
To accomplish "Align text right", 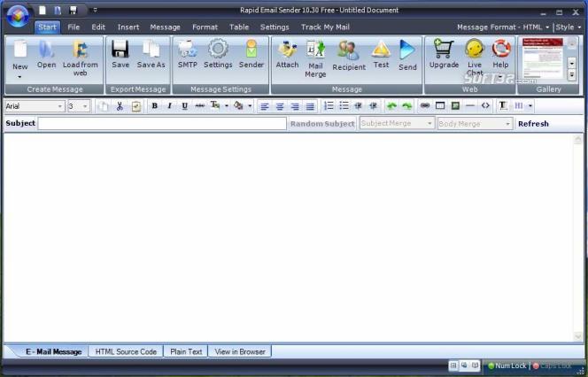I will coord(295,107).
